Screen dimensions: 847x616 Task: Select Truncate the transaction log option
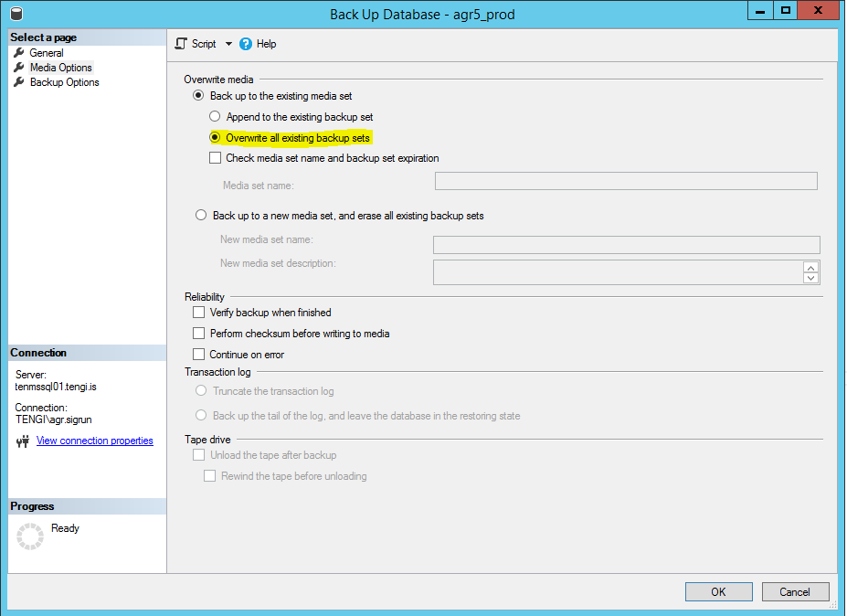pyautogui.click(x=201, y=390)
